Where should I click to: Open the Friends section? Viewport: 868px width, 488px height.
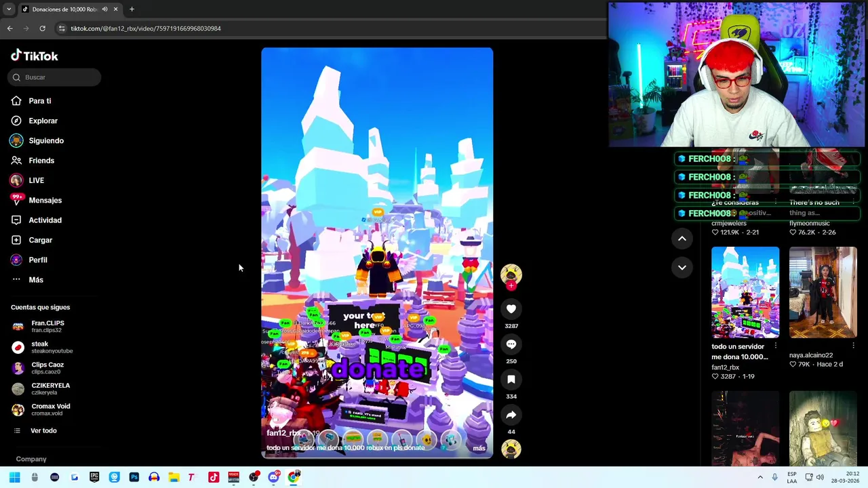pos(41,161)
